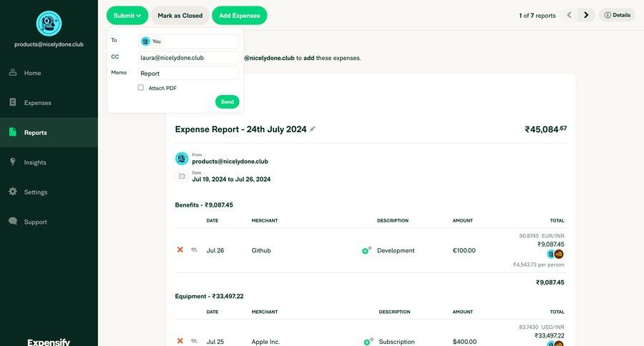Go to Expenses in the sidebar
This screenshot has width=644, height=346.
click(37, 103)
